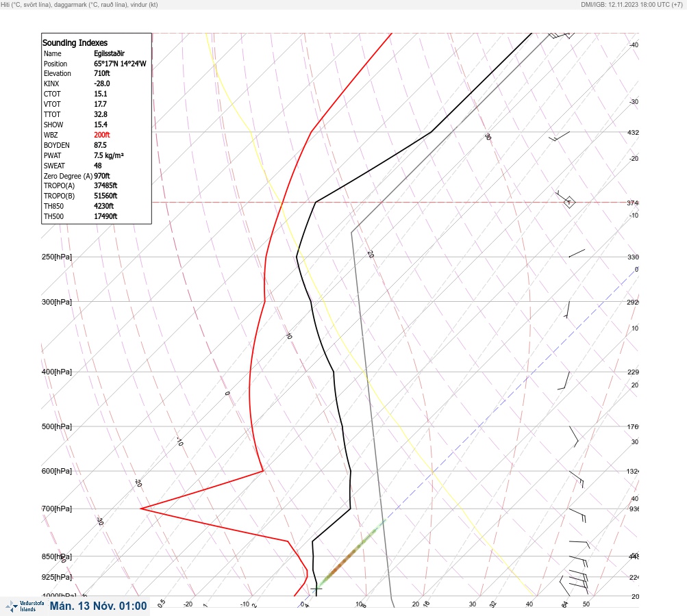Select the Elevation value 710ft

pos(101,73)
